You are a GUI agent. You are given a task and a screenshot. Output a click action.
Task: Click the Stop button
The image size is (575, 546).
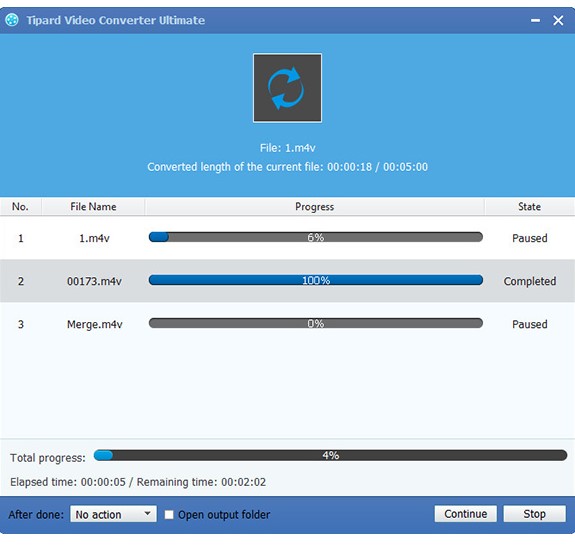(534, 514)
